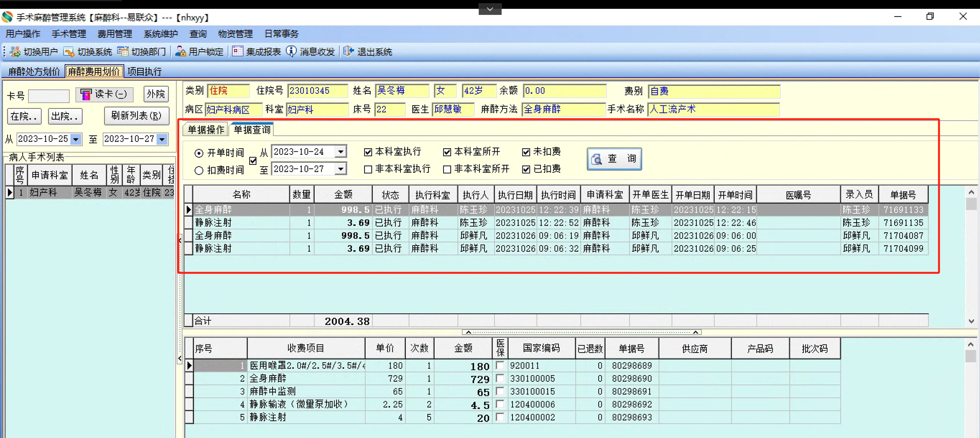
Task: Open the 费用管理 menu
Action: tap(115, 34)
